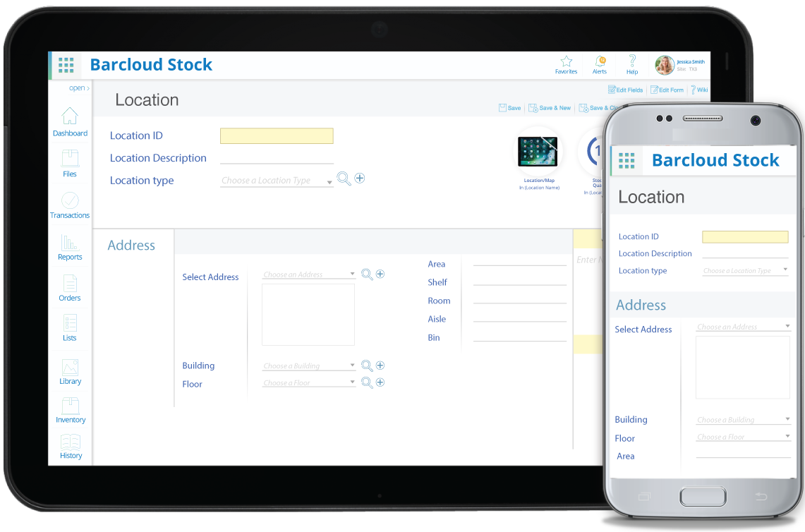Click Area input field on tablet
This screenshot has width=805, height=532.
[x=519, y=261]
